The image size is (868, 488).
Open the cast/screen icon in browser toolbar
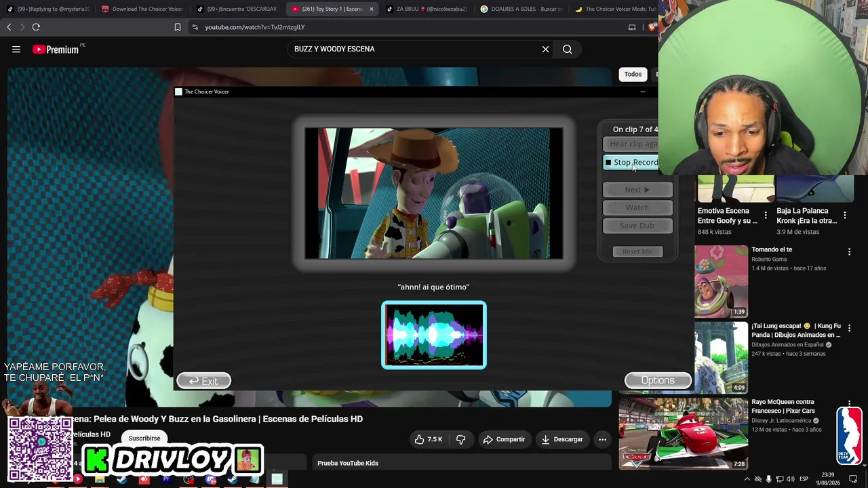(x=632, y=27)
